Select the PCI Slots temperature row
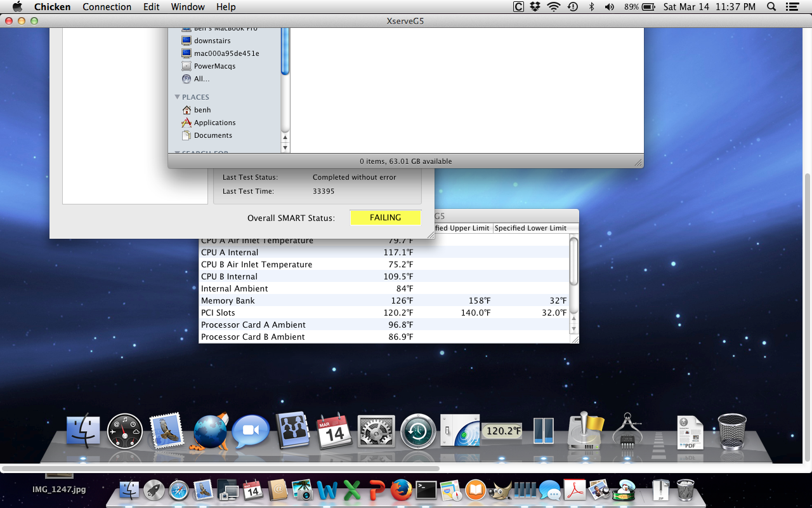This screenshot has width=812, height=508. pos(384,312)
